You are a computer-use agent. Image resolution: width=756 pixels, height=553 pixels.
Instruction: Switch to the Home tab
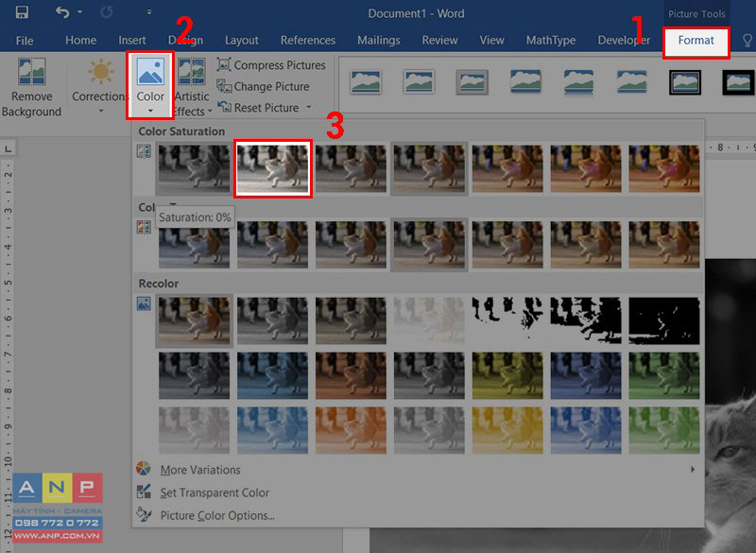pos(80,40)
